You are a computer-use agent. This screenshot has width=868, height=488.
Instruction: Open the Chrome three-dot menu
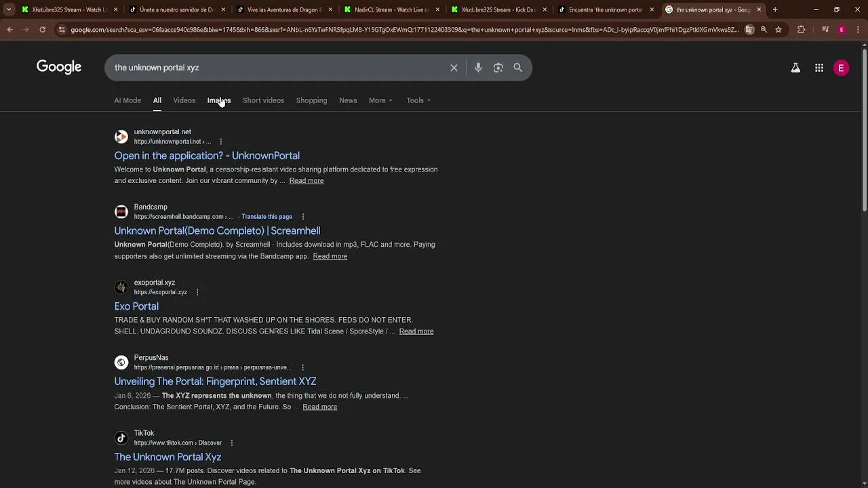coord(857,30)
